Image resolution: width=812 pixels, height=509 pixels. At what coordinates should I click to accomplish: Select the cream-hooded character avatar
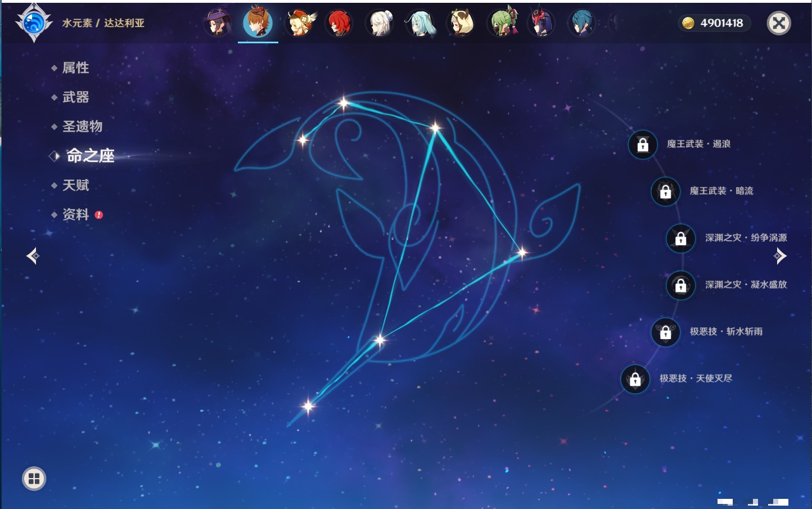461,24
